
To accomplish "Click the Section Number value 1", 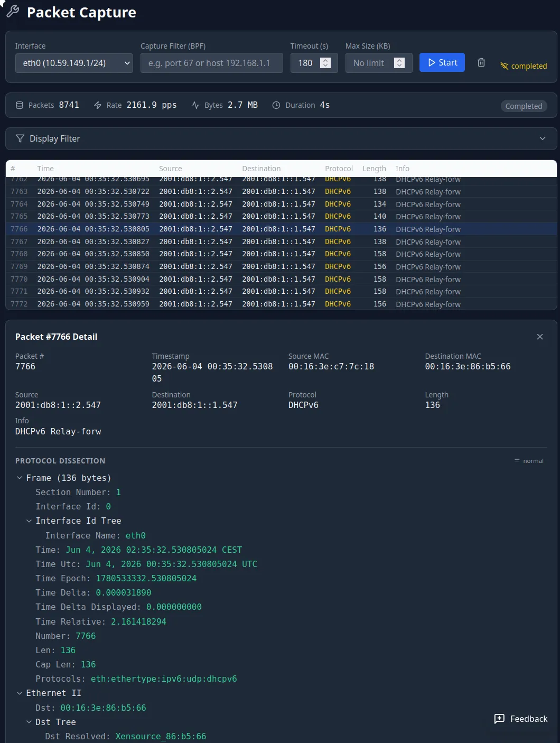I will pyautogui.click(x=118, y=492).
